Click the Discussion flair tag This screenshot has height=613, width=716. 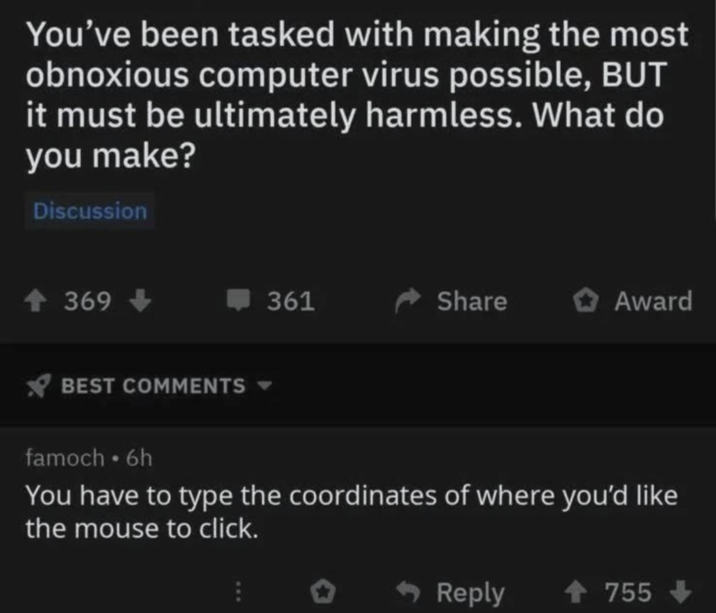click(90, 211)
